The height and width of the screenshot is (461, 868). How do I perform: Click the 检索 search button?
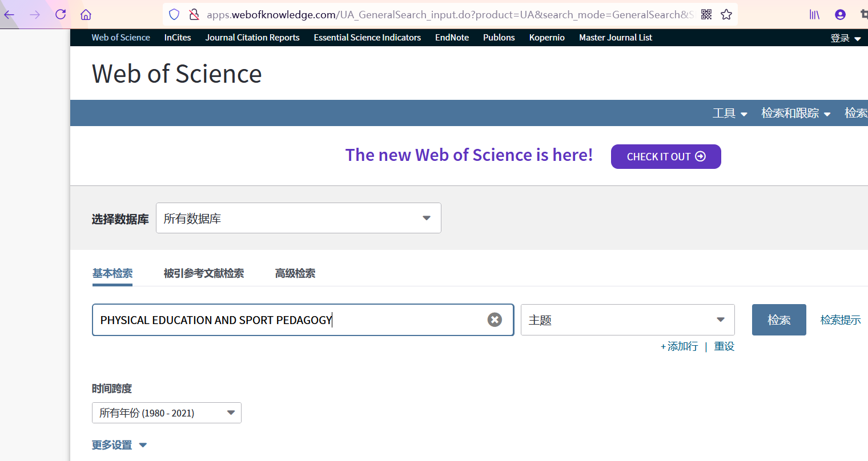tap(778, 320)
